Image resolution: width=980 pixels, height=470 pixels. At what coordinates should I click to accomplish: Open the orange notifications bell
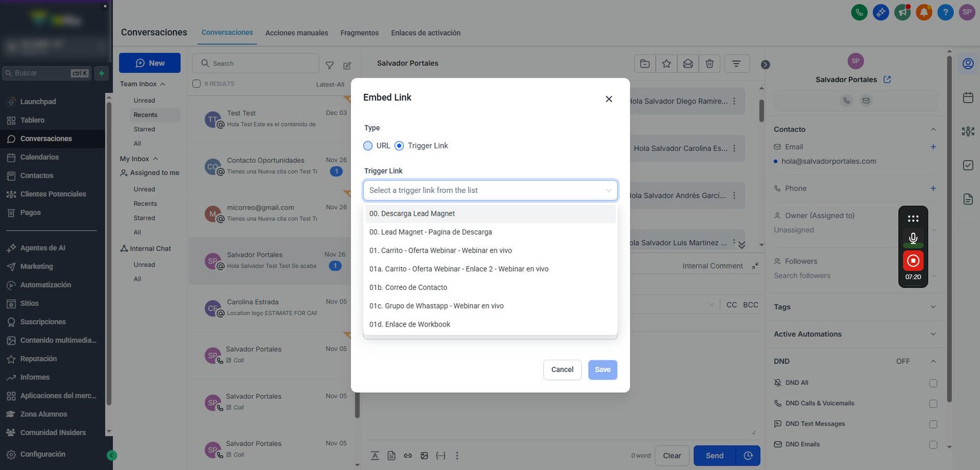(924, 12)
